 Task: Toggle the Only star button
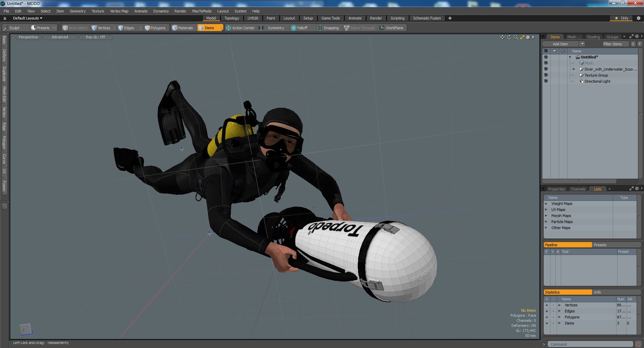[x=622, y=18]
